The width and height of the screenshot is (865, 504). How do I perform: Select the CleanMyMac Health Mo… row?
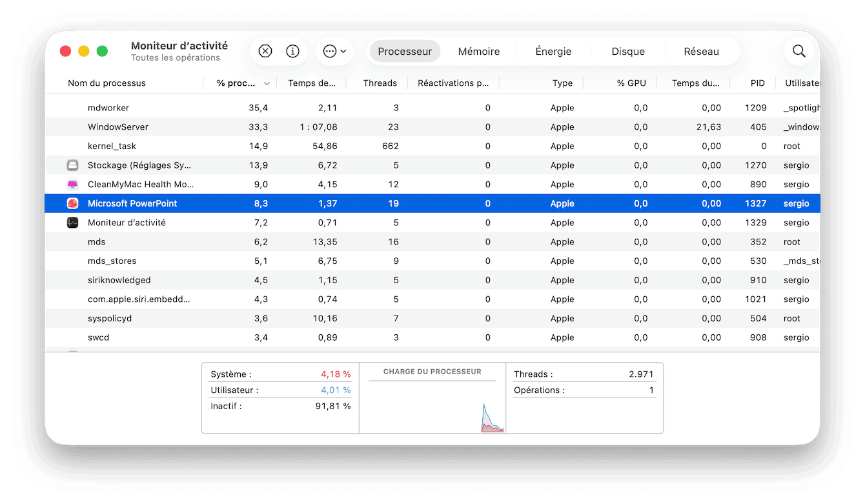(x=432, y=185)
